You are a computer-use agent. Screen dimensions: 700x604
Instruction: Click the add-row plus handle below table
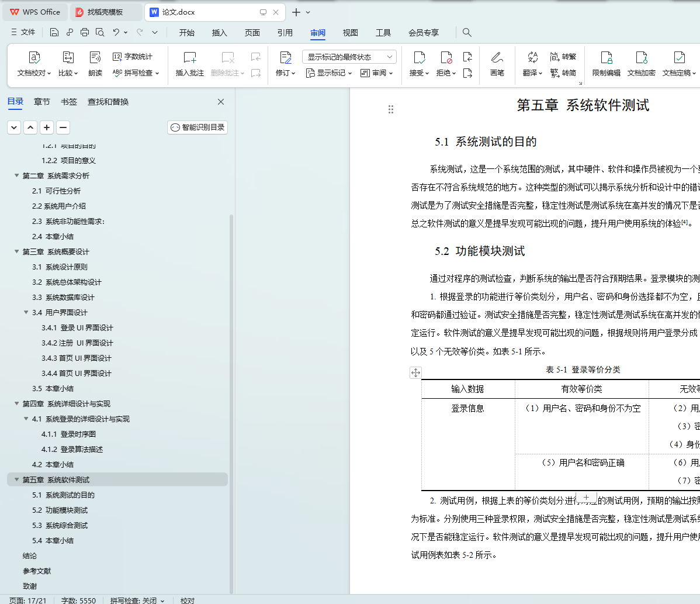(586, 497)
